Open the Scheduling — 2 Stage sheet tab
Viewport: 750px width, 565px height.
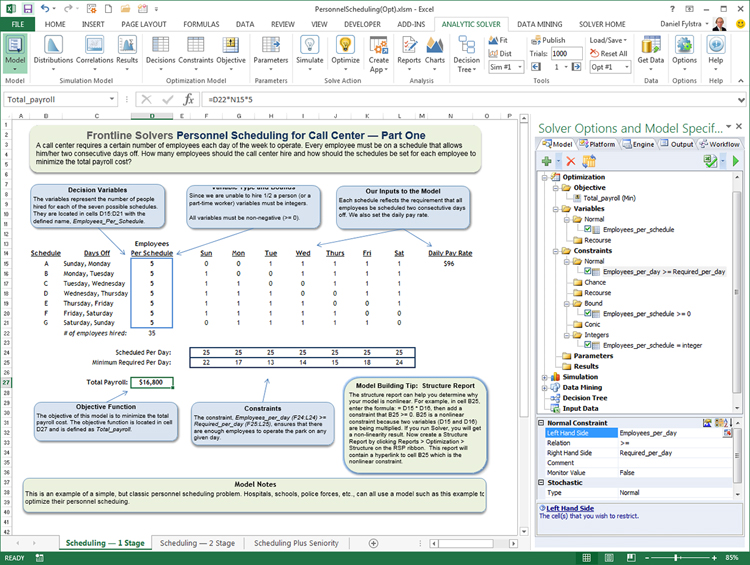coord(198,543)
